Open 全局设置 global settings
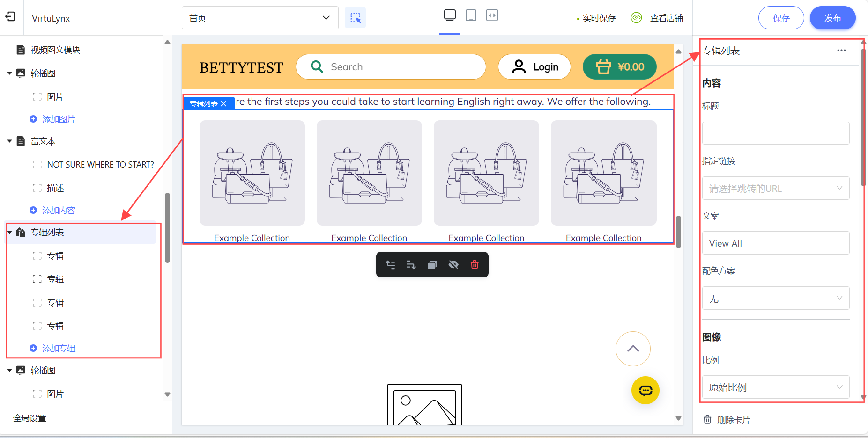Viewport: 868px width, 438px height. (30, 418)
